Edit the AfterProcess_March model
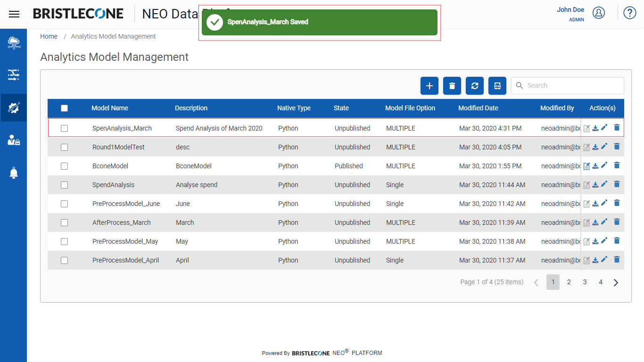Viewport: 644px width, 362px height. click(604, 222)
